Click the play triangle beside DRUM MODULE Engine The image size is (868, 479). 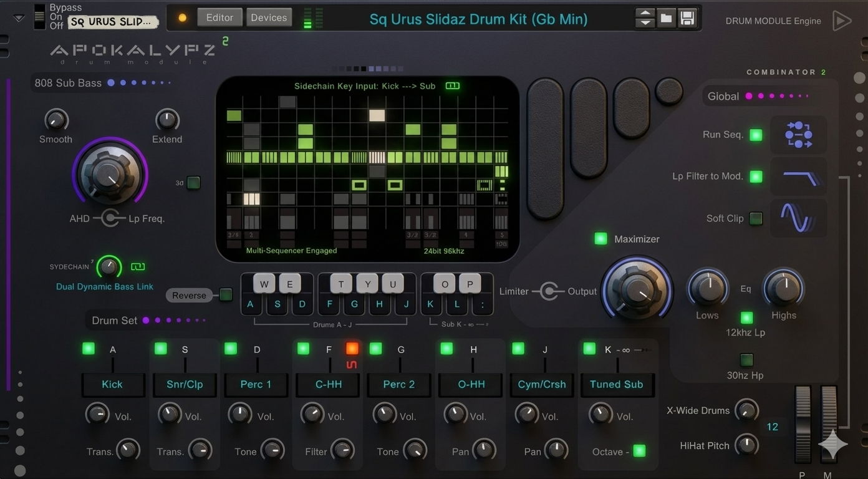pos(842,21)
